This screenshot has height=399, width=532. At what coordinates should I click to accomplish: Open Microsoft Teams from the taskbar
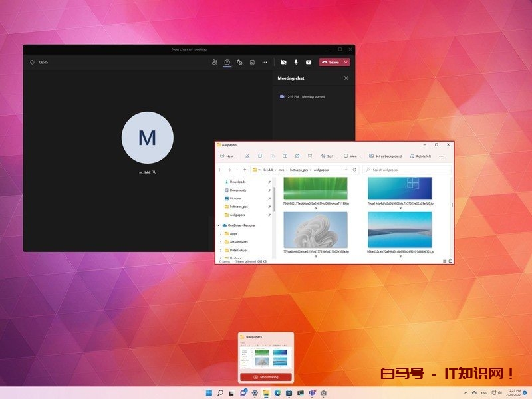312,393
